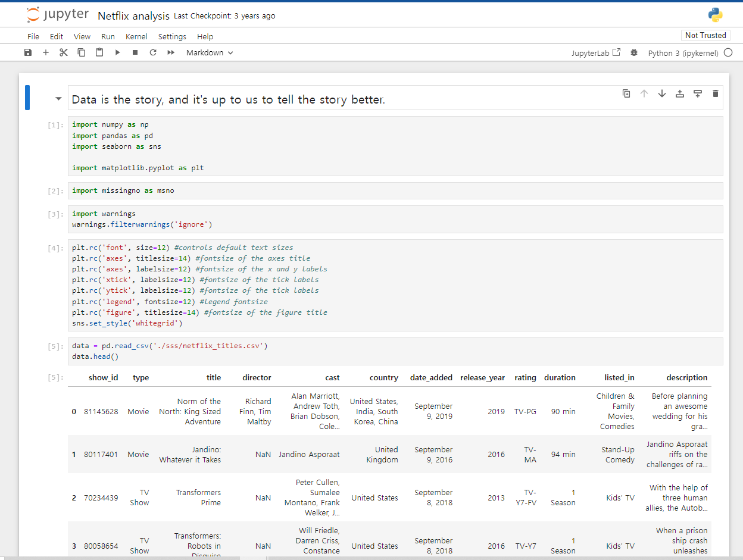Click the cell prompt [4]:

pos(55,248)
